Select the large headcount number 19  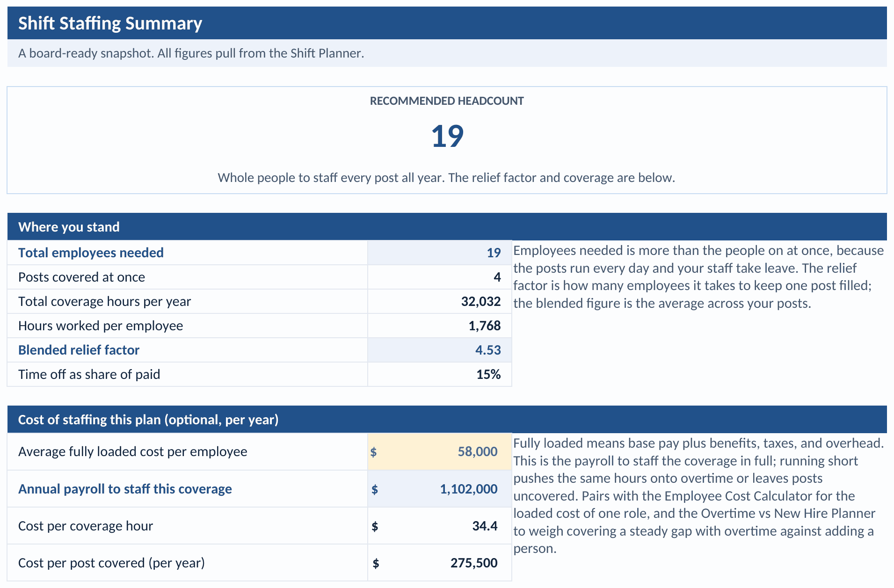point(447,137)
